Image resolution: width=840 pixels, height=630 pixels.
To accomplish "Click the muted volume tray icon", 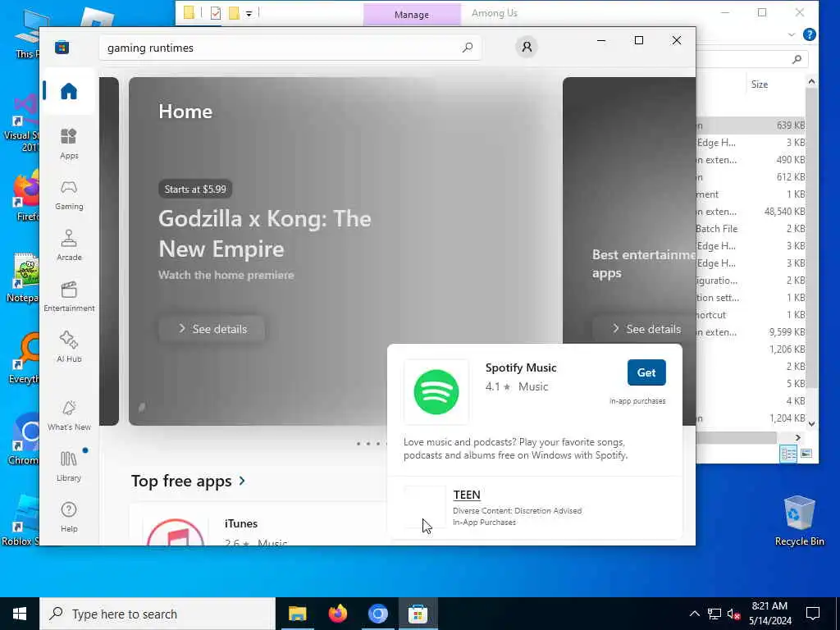I will point(733,614).
